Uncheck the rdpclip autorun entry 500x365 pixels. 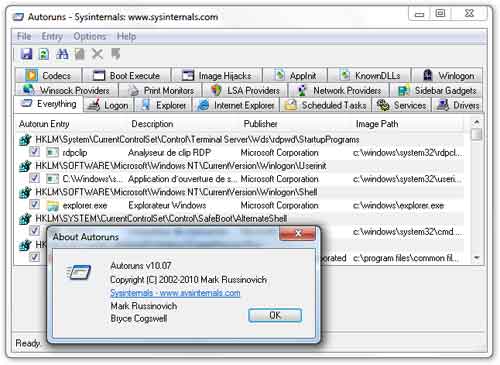click(34, 152)
